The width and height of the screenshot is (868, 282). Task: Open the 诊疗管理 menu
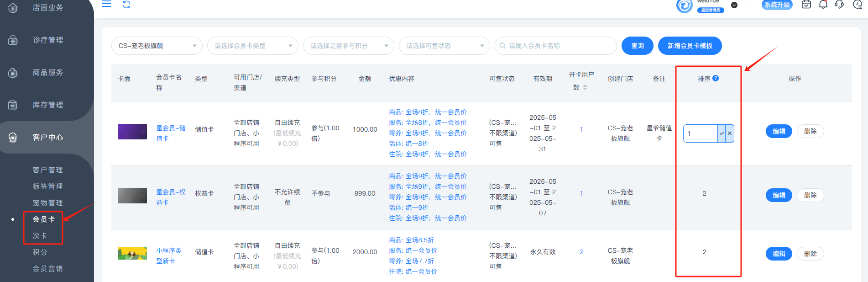click(x=47, y=40)
